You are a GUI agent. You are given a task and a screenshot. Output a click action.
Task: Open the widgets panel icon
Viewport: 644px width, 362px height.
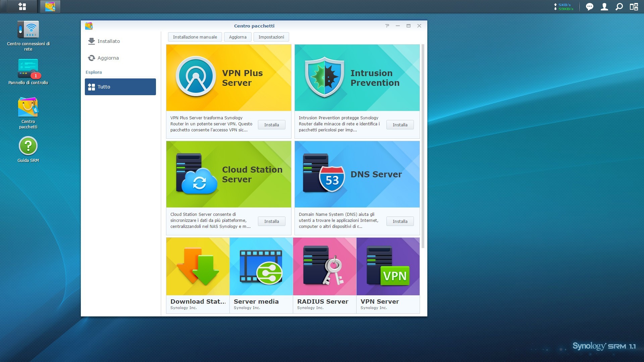tap(634, 7)
